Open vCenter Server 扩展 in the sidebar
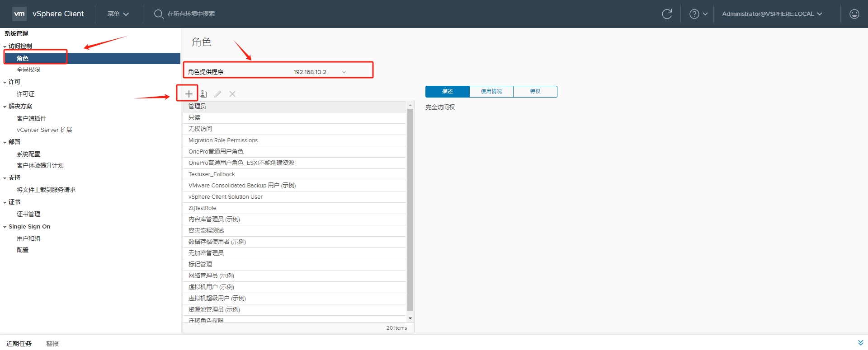 coord(44,130)
